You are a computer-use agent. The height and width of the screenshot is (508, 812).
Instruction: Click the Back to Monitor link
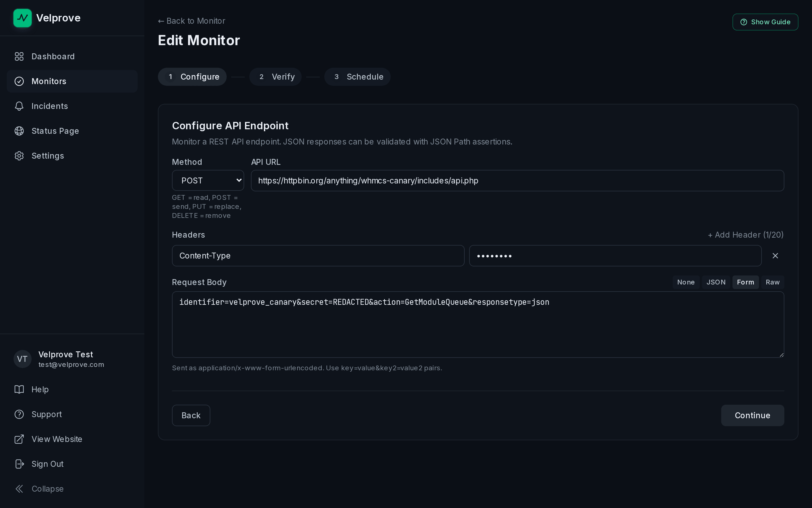[192, 21]
